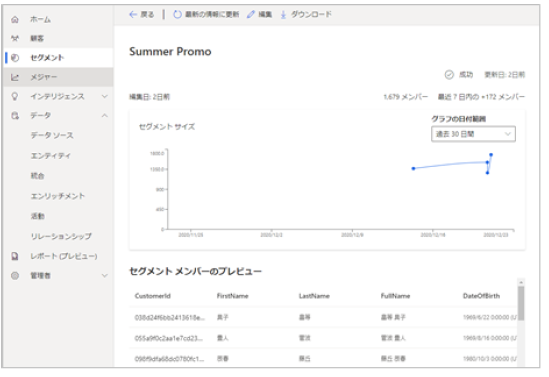
Task: Click the 最新の情報に更新 button label
Action: pyautogui.click(x=212, y=14)
